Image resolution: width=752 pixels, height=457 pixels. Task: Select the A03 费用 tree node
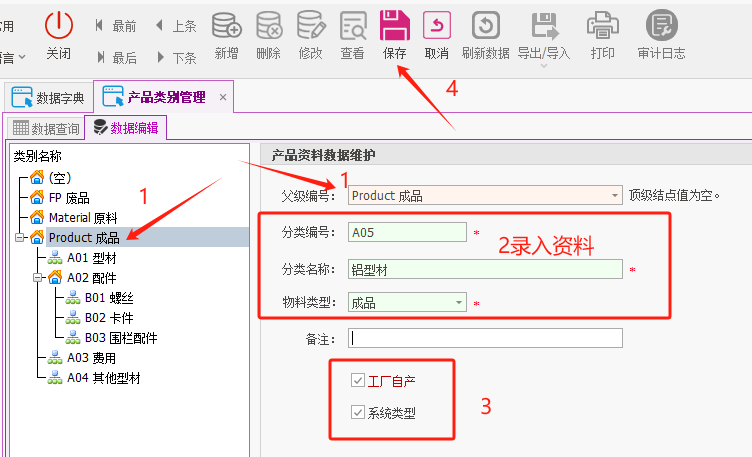pyautogui.click(x=91, y=358)
